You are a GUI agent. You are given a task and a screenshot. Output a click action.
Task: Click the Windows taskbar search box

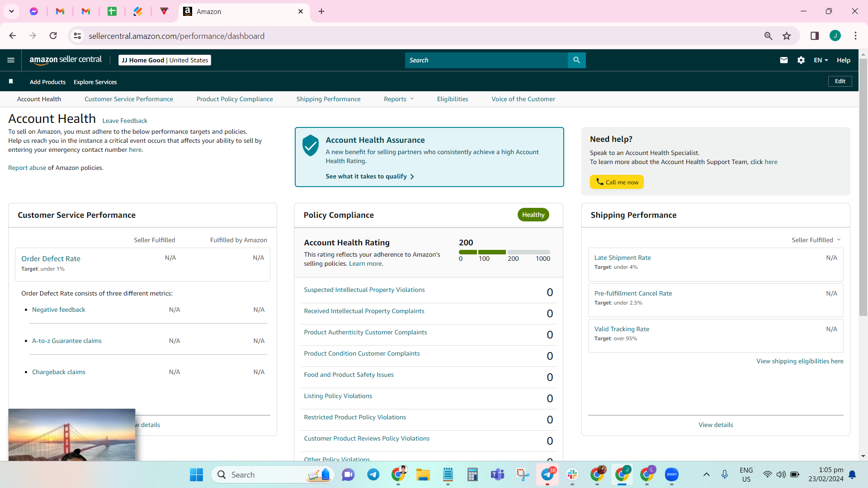(273, 474)
